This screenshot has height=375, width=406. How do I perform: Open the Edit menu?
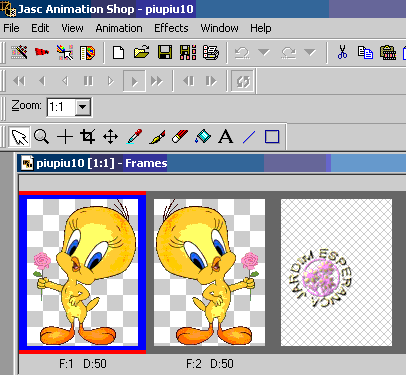(40, 28)
